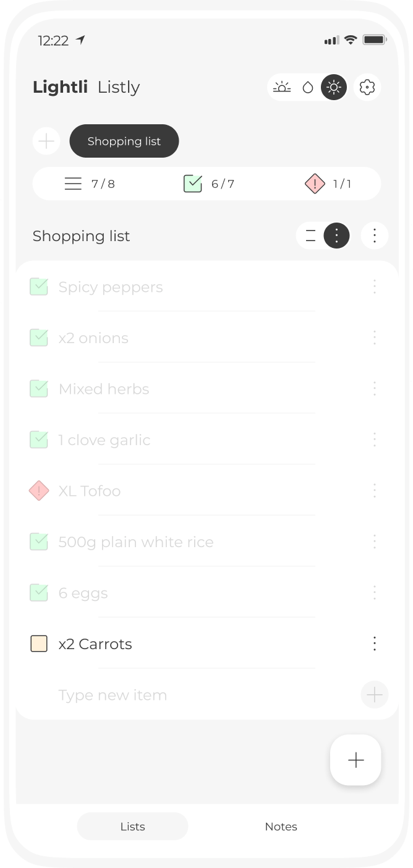This screenshot has width=413, height=868.
Task: Open options menu for x2 Carrots
Action: point(375,644)
